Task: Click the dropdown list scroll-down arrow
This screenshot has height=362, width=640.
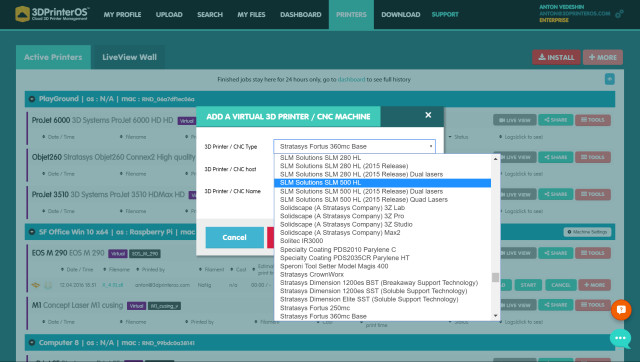Action: coord(496,315)
